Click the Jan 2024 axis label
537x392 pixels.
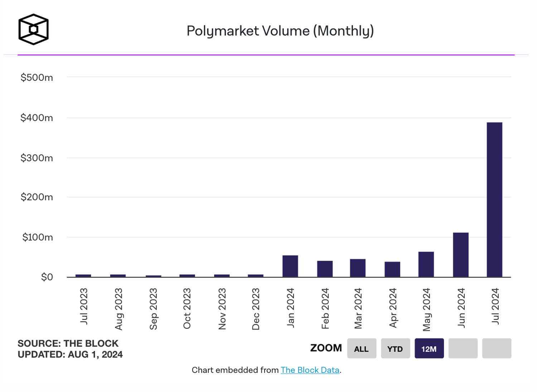(x=290, y=308)
